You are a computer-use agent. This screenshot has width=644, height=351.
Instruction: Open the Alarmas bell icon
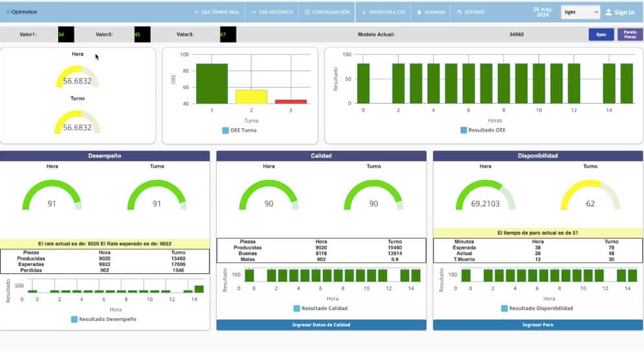(x=419, y=12)
